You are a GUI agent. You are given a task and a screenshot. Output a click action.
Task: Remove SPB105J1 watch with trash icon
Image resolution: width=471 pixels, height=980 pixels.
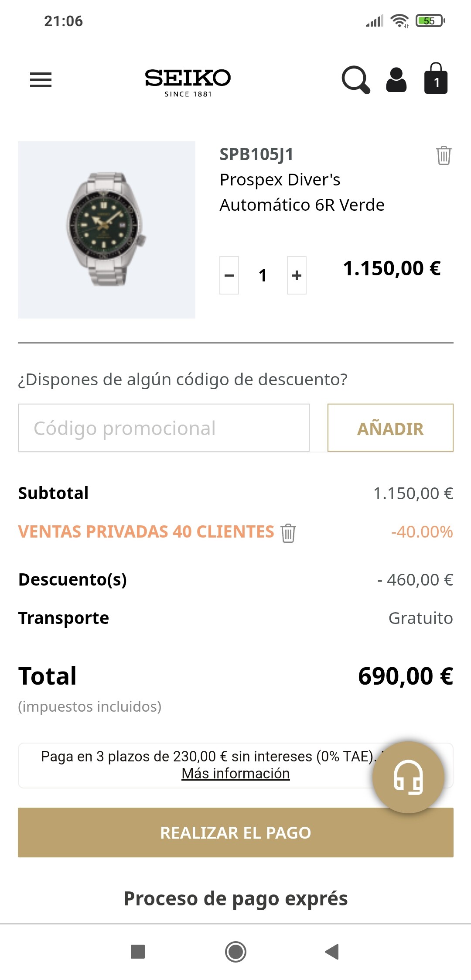click(x=444, y=155)
